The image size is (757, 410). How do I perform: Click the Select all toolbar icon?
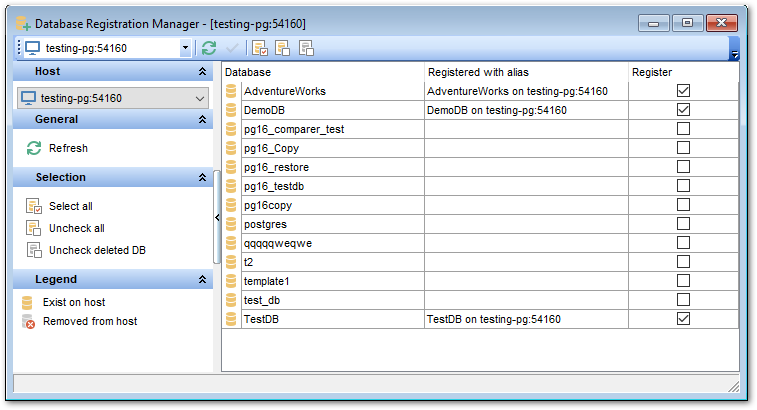point(260,47)
